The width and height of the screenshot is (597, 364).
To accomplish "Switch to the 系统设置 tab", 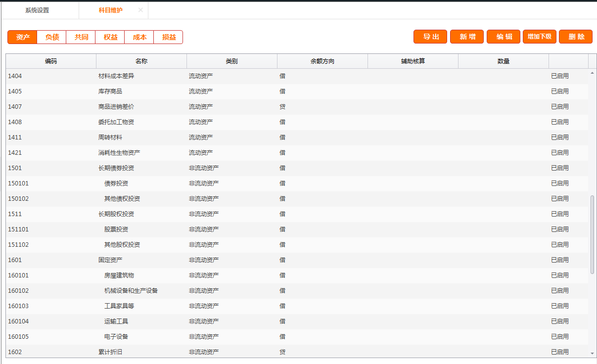I will (37, 10).
